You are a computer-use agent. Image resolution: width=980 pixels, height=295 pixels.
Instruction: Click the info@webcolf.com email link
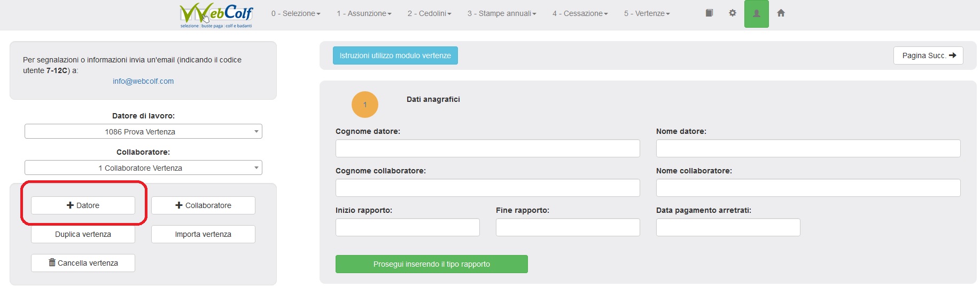pos(143,81)
